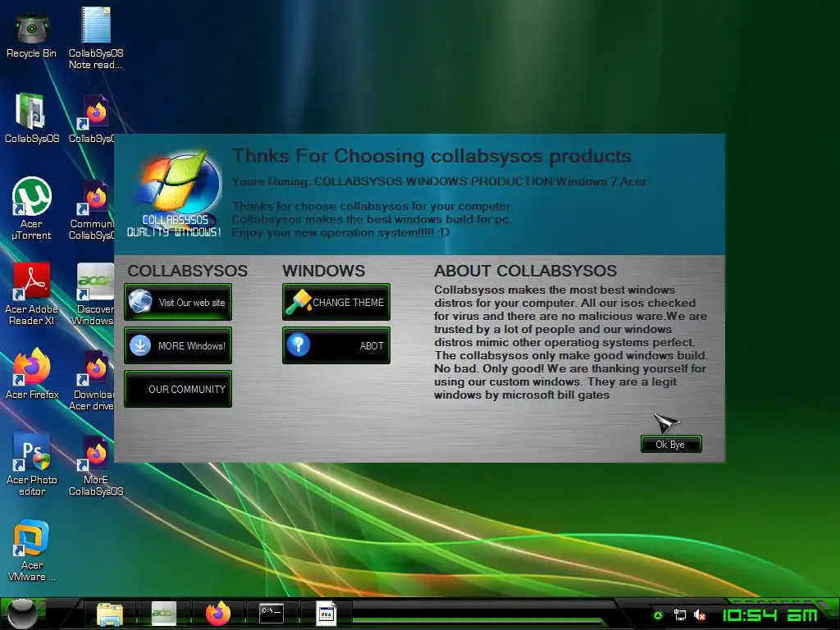Click Visit Our web site button
Screen dimensions: 840x630
click(178, 302)
